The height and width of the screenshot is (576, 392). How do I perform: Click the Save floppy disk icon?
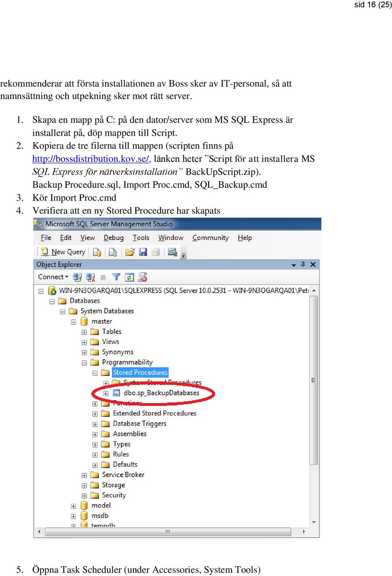[x=143, y=252]
